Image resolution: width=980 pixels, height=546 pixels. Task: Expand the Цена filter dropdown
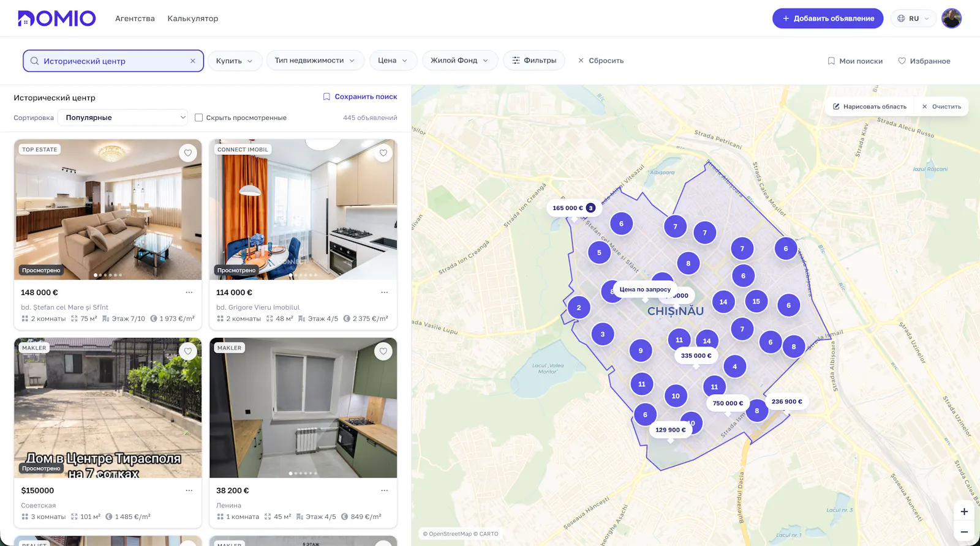tap(393, 61)
